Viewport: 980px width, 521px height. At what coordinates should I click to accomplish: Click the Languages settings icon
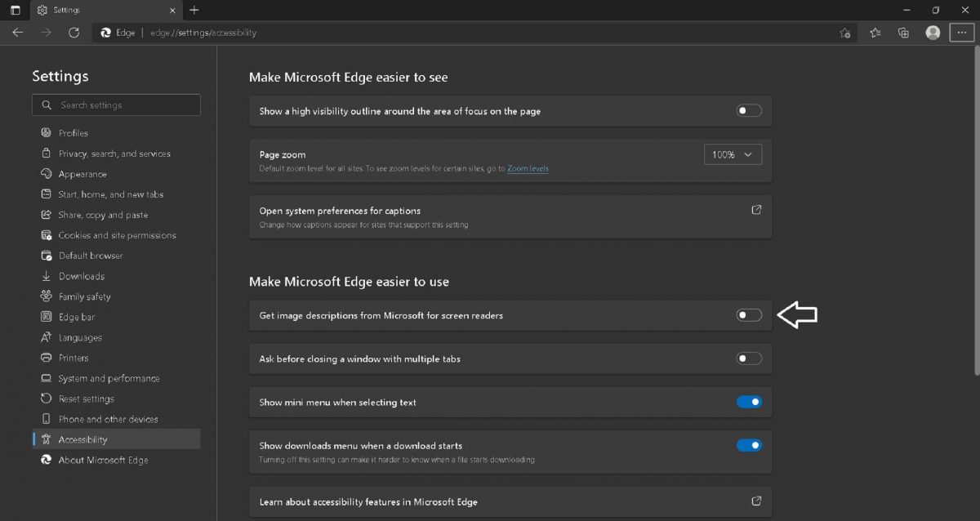[47, 336]
